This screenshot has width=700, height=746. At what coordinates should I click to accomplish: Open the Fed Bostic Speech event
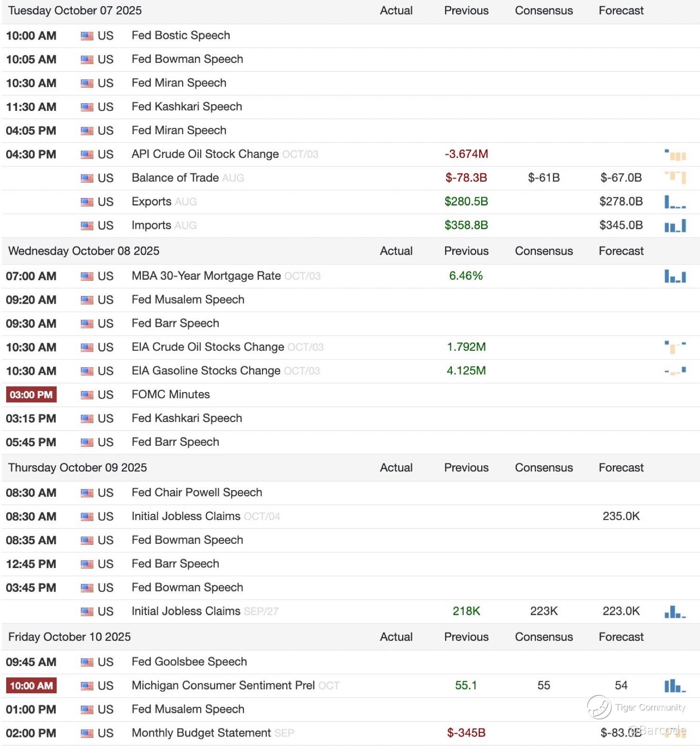tap(181, 35)
